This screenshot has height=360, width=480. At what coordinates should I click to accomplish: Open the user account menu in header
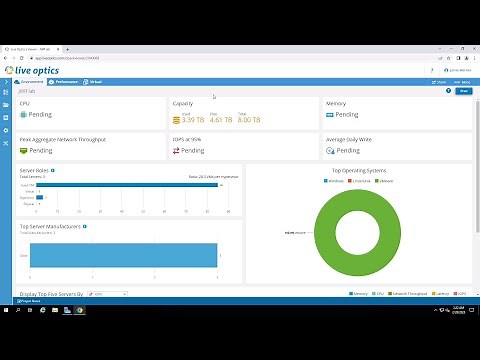pyautogui.click(x=458, y=70)
